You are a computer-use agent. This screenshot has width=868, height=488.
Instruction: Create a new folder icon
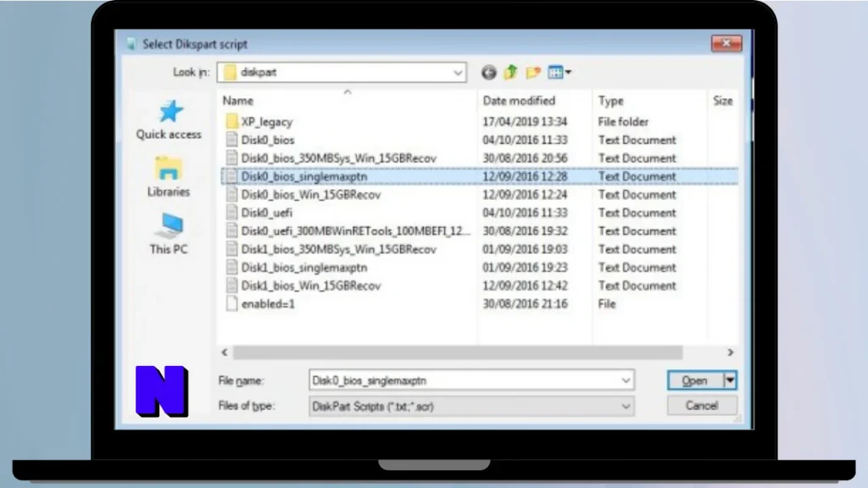(x=533, y=73)
